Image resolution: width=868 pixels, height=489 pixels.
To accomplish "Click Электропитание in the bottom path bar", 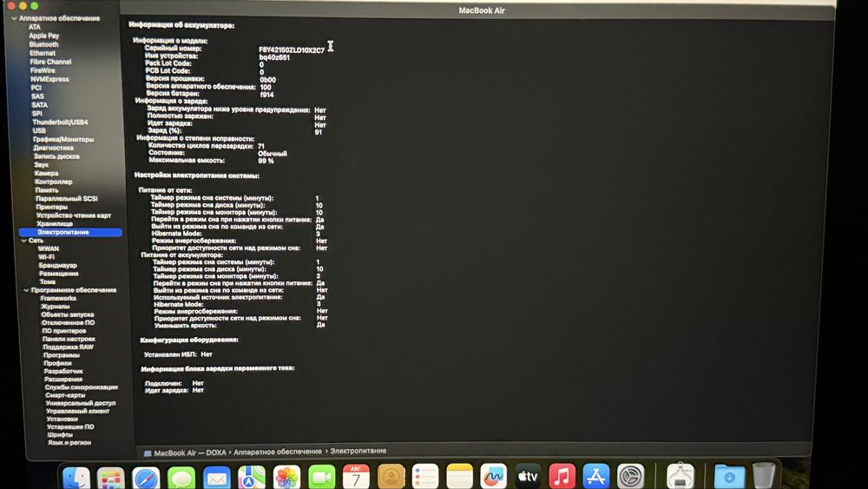I will 358,451.
